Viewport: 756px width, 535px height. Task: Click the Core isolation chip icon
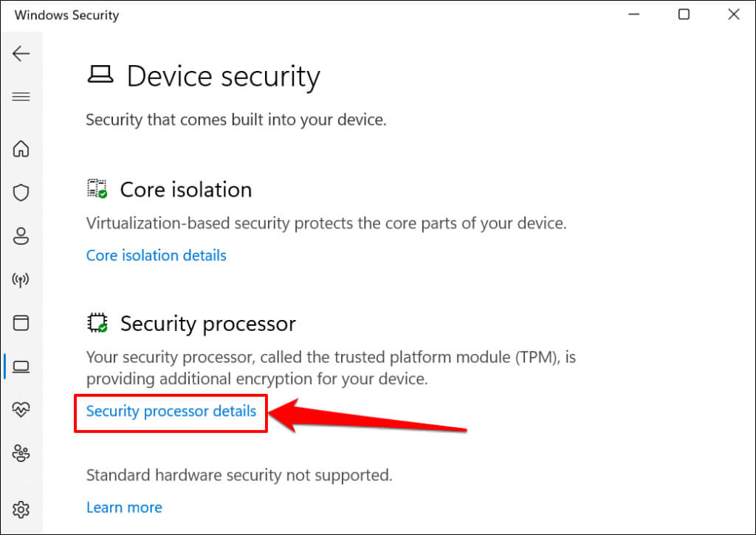tap(97, 188)
